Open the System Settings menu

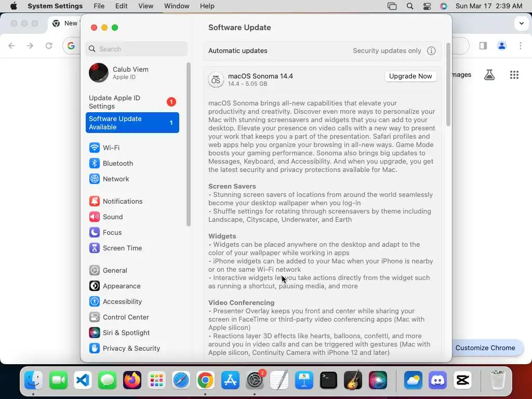[x=55, y=6]
